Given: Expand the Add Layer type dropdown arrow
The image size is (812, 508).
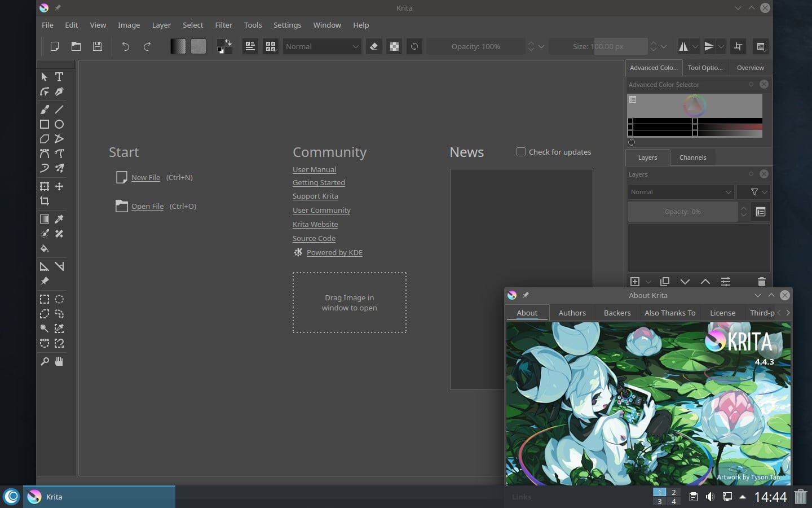Looking at the screenshot, I should pos(648,281).
